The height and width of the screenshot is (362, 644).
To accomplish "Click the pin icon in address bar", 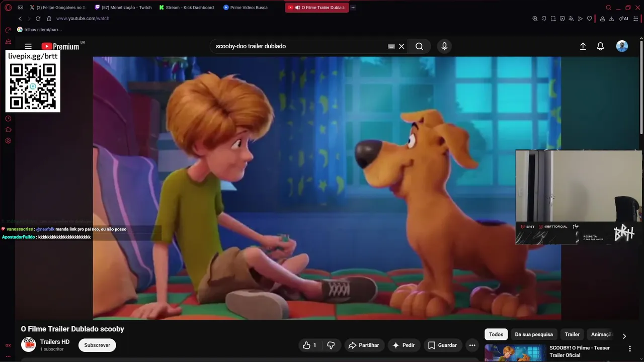I will pos(544,19).
